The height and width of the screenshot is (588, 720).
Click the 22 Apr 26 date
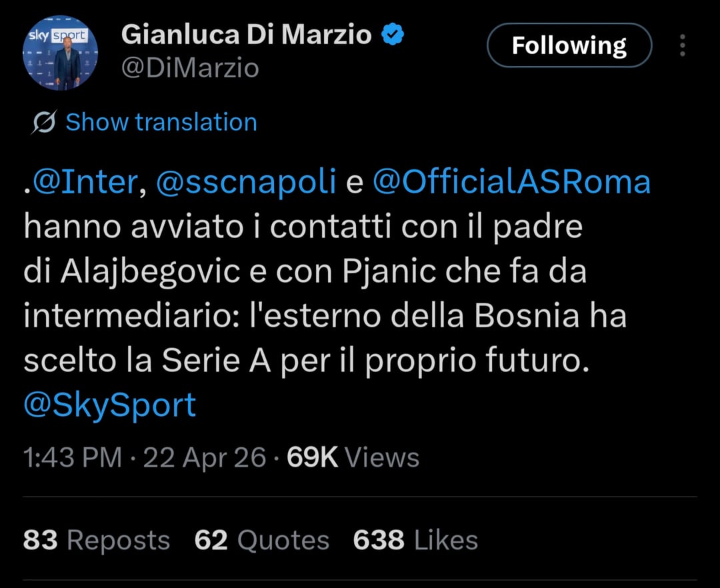(205, 458)
